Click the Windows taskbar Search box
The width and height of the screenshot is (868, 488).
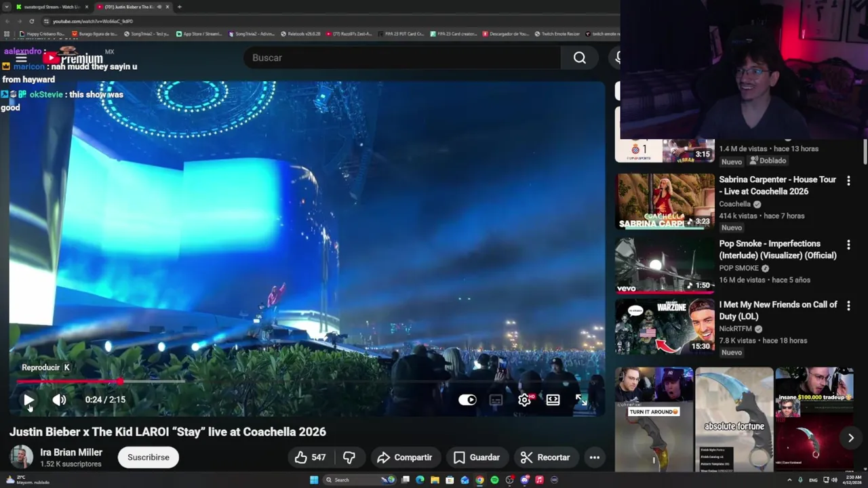click(359, 480)
